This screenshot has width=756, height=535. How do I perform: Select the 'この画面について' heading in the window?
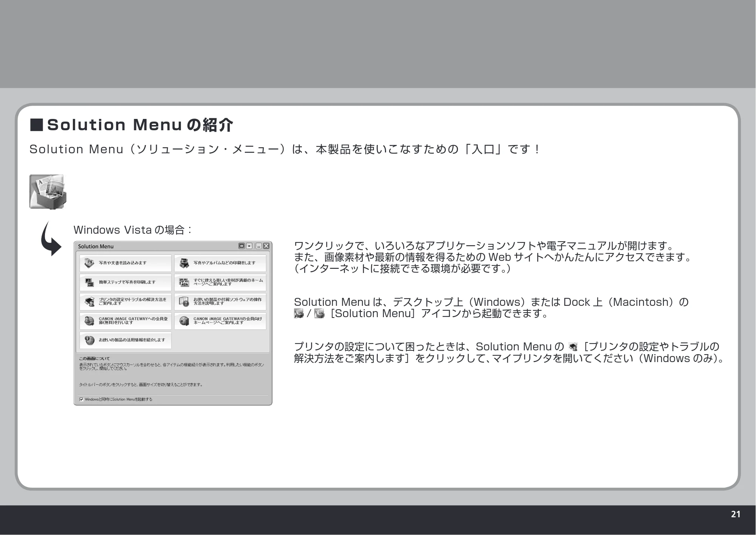94,358
